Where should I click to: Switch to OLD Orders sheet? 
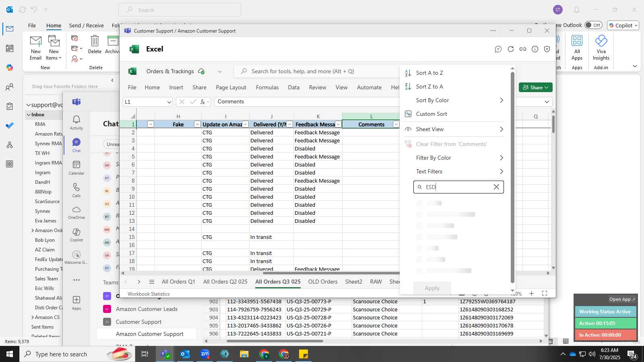[x=323, y=282]
